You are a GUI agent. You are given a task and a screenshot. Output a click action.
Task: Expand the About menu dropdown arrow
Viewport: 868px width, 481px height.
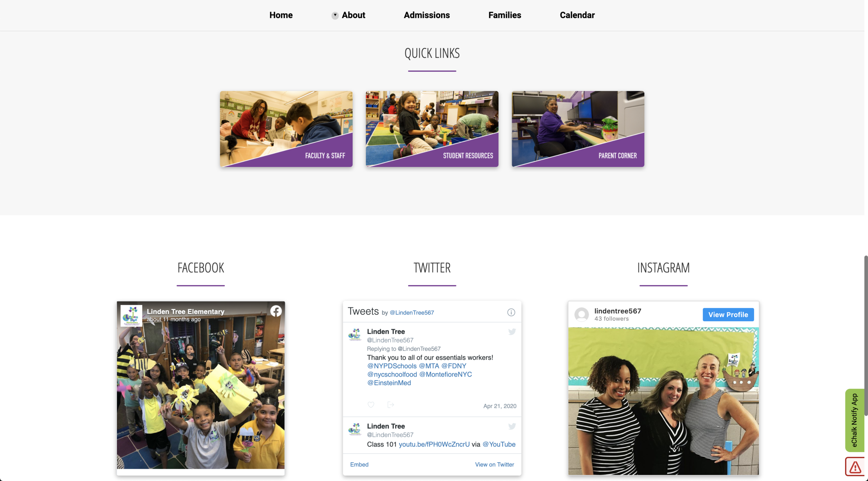(335, 15)
